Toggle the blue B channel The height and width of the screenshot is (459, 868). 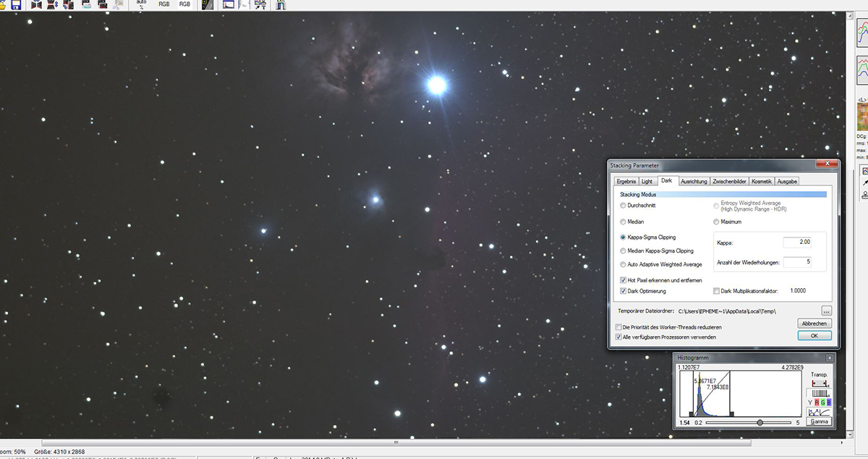point(829,402)
